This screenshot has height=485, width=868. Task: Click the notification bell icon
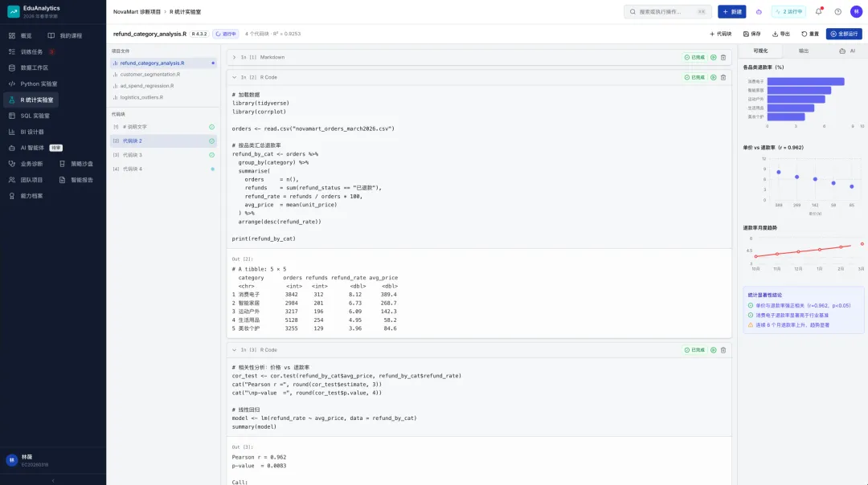[818, 11]
